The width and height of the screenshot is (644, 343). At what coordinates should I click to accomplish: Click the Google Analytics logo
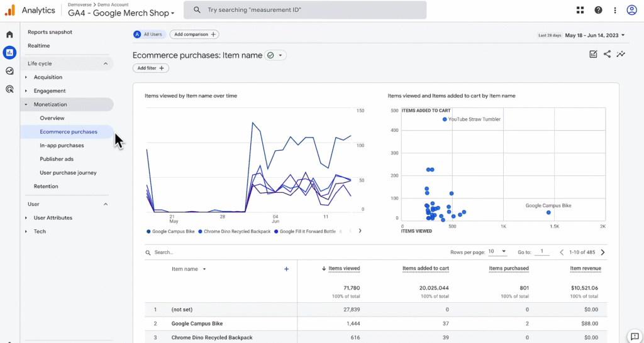[9, 10]
